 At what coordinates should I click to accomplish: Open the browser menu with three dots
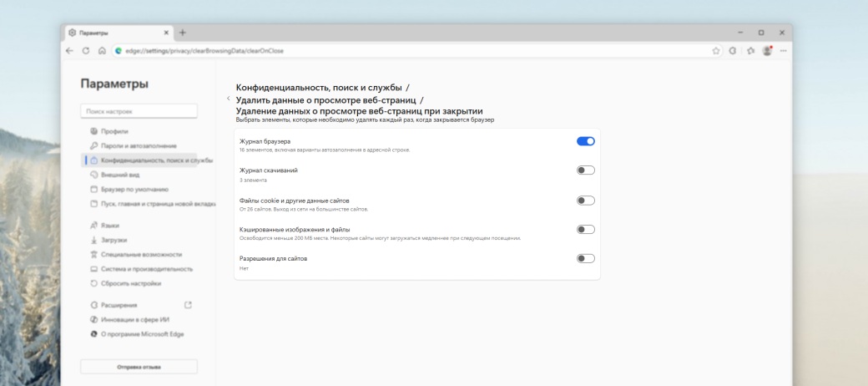tap(783, 50)
